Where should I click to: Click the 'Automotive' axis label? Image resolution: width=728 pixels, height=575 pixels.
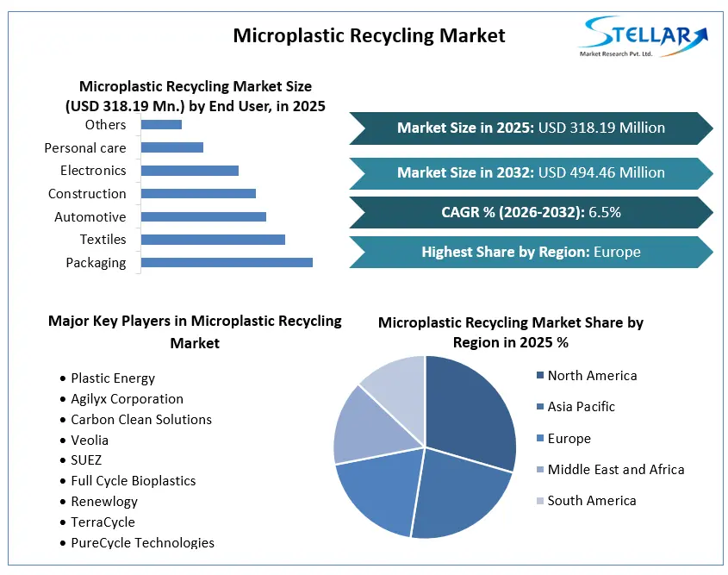(90, 217)
